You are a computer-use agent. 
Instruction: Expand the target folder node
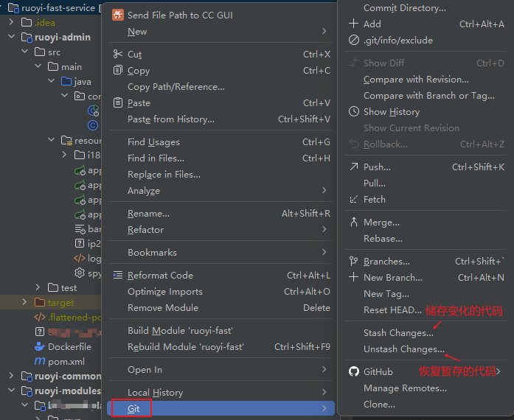point(24,301)
